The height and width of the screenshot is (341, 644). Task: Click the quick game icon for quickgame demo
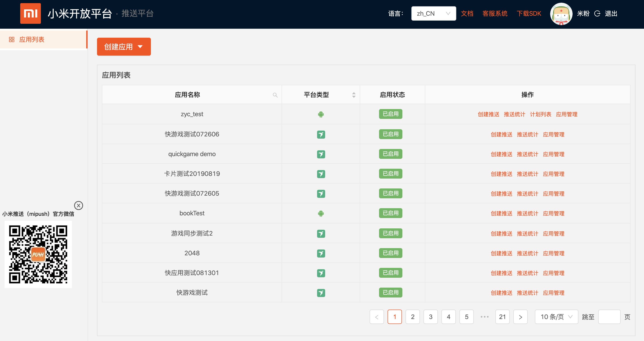click(x=321, y=154)
